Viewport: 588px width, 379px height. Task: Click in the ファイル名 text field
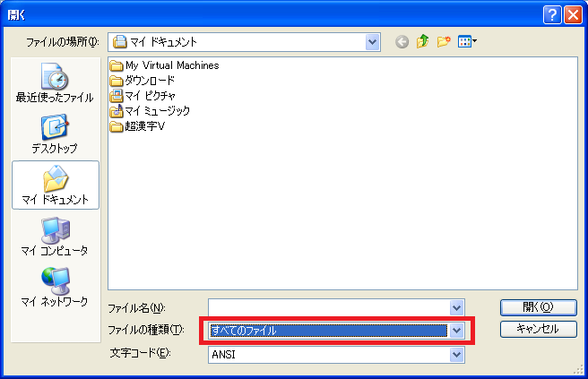[x=329, y=308]
